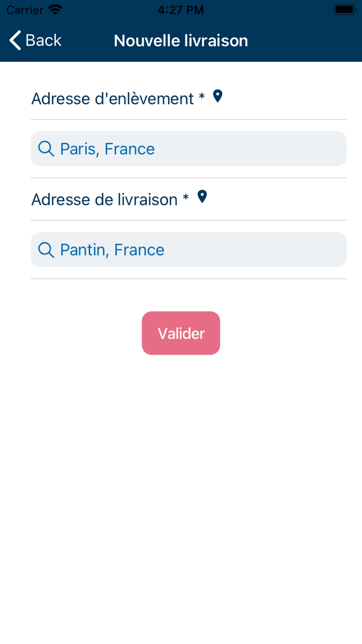Viewport: 362px width, 644px height.
Task: Click the magnifier icon in Pantin field
Action: click(x=46, y=250)
